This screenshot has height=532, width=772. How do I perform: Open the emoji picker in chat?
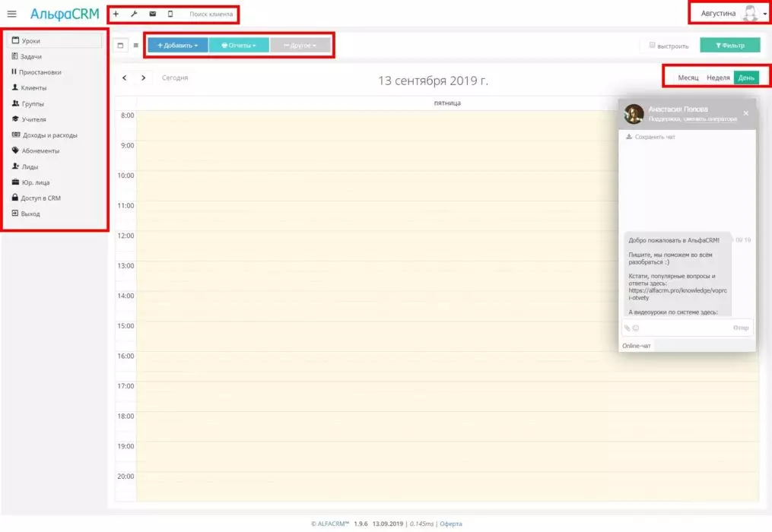click(x=636, y=328)
